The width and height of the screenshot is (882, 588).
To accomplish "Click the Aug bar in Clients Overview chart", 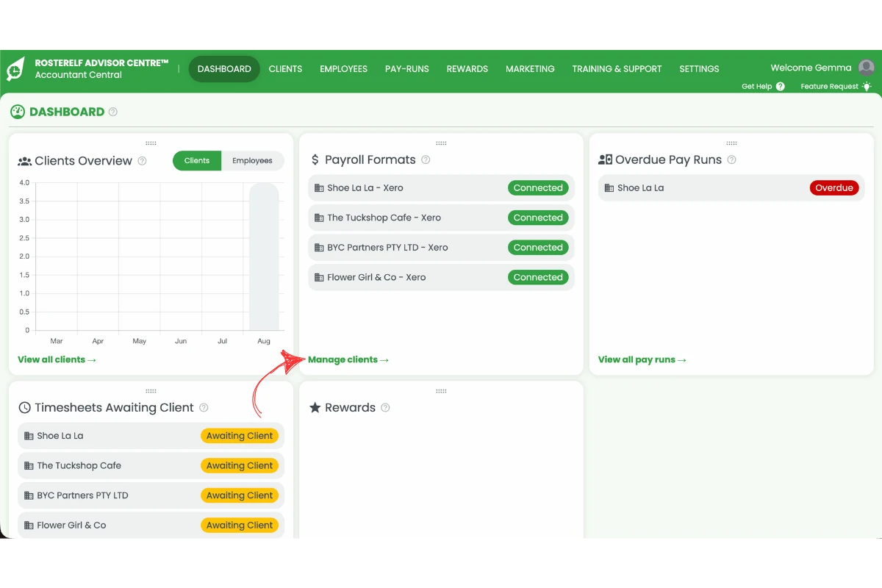I will pyautogui.click(x=264, y=257).
